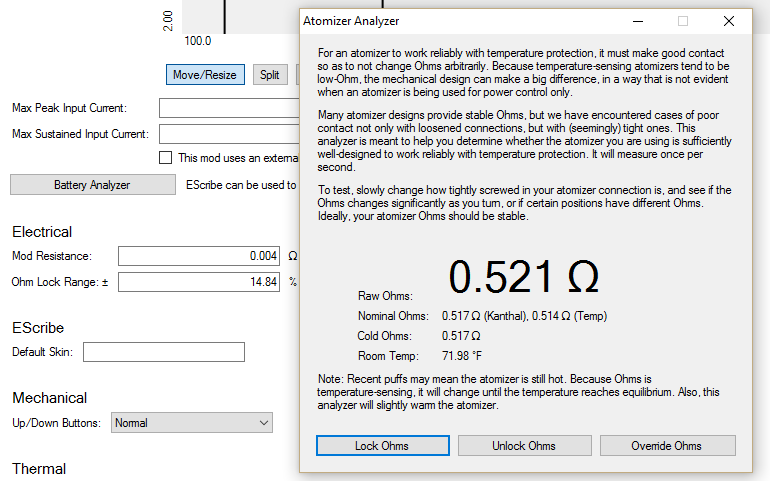The image size is (770, 481).
Task: Toggle the 'This mod uses an external' checkbox
Action: pos(166,158)
